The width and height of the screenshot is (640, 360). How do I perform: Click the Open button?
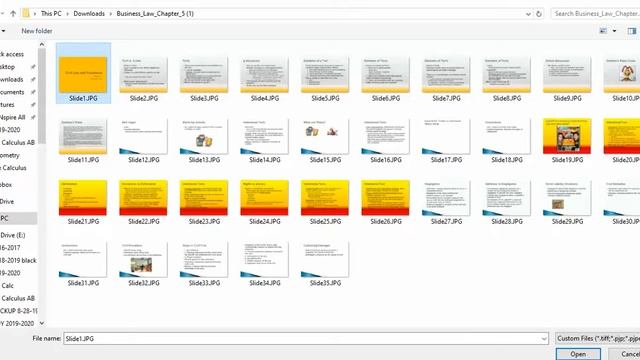click(x=578, y=354)
